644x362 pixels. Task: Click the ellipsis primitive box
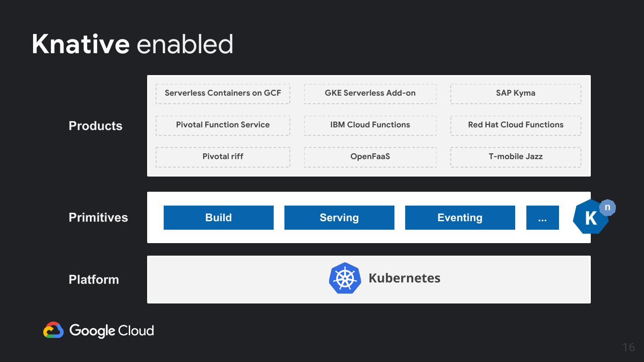coord(542,218)
